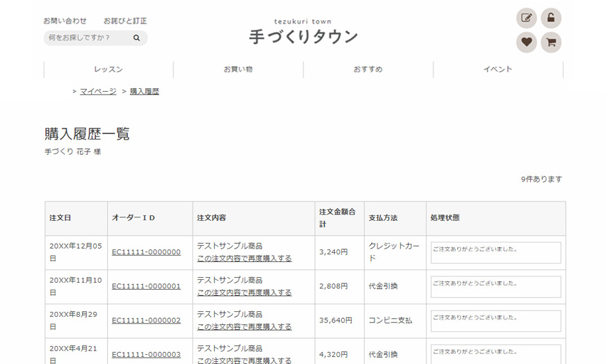Open the レッスン menu
This screenshot has width=606, height=364.
pos(108,69)
